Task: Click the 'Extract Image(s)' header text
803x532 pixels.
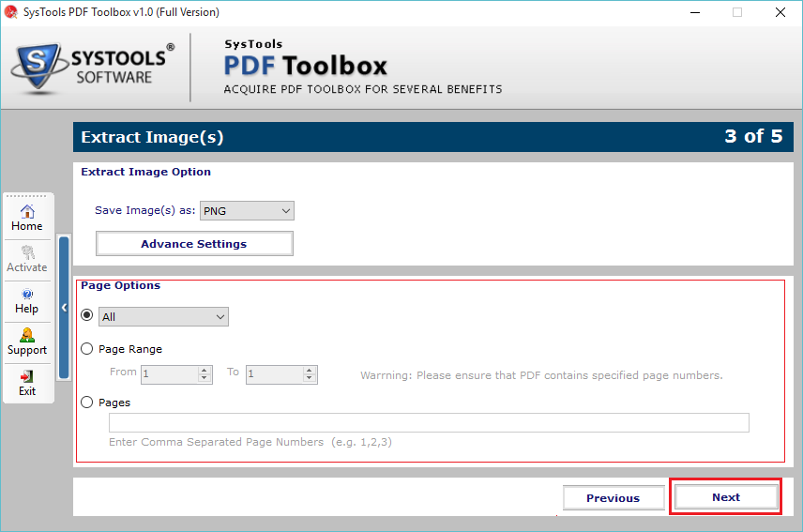Action: [152, 137]
